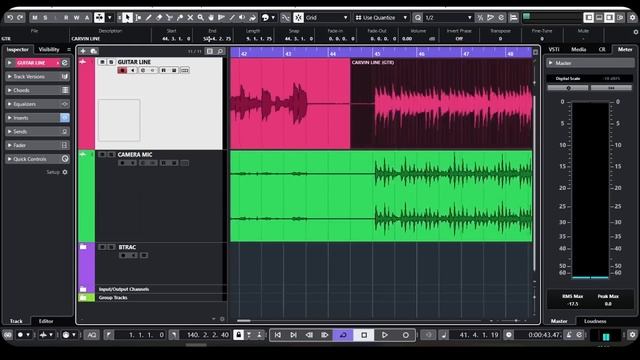The image size is (640, 360).
Task: Switch to the Visibility tab
Action: tap(49, 49)
